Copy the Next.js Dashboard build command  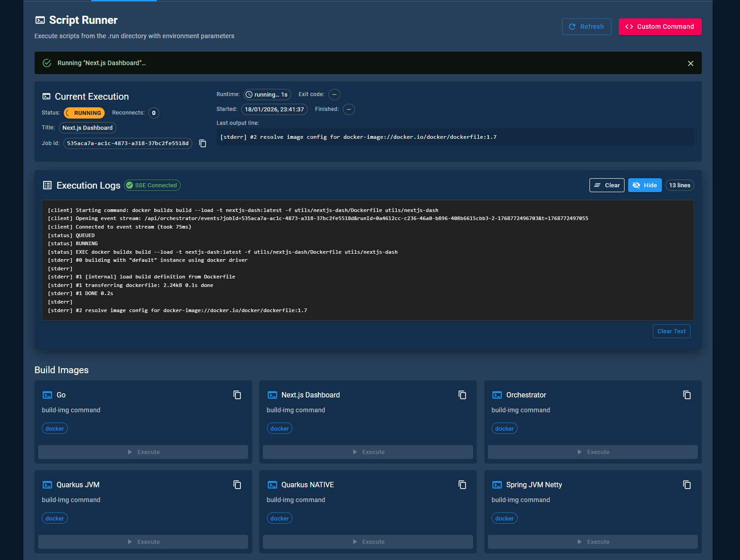[462, 395]
